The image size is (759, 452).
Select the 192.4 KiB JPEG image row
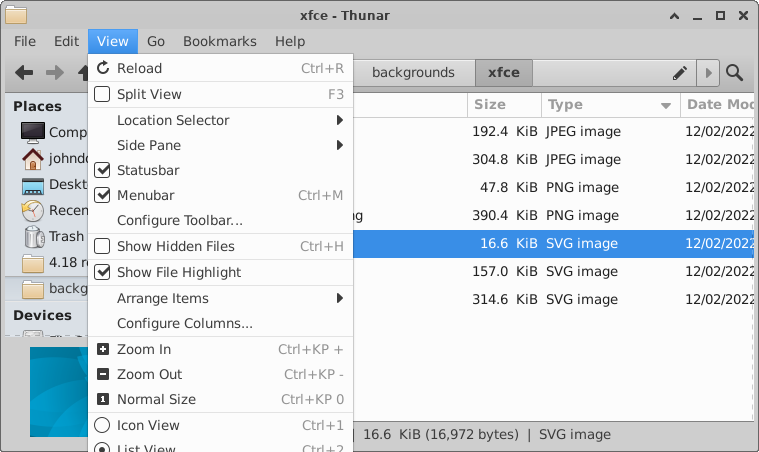(553, 132)
